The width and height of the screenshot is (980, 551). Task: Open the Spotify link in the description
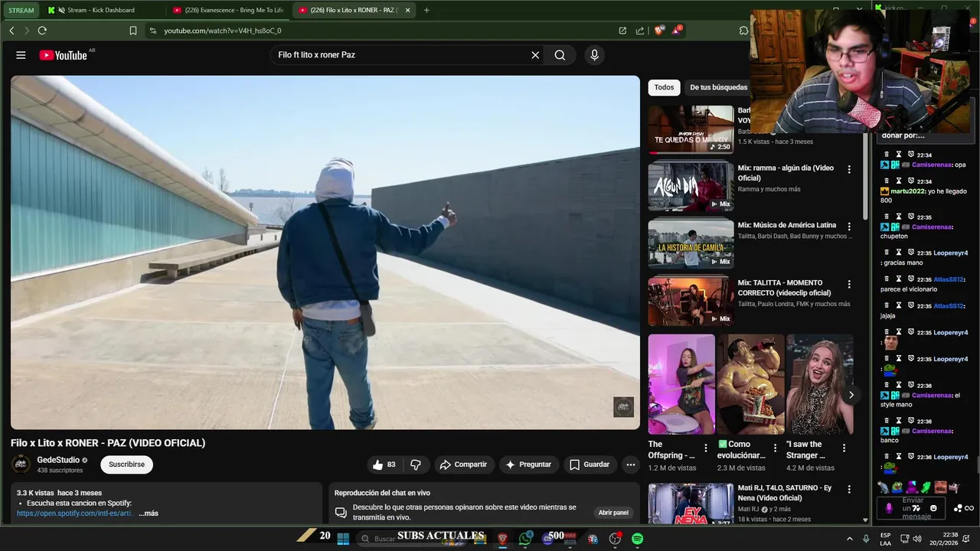point(76,514)
